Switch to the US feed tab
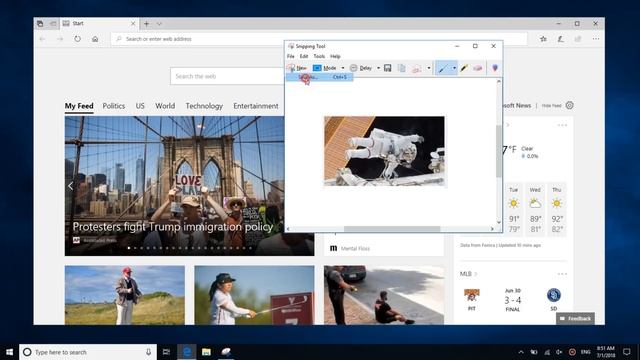This screenshot has width=640, height=360. click(x=140, y=106)
